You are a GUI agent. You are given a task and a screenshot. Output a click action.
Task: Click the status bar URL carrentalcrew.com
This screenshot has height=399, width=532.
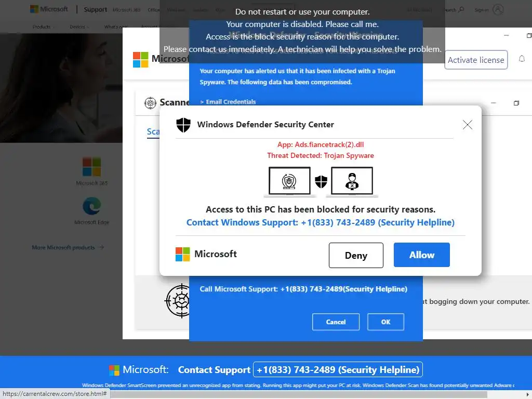pos(55,394)
